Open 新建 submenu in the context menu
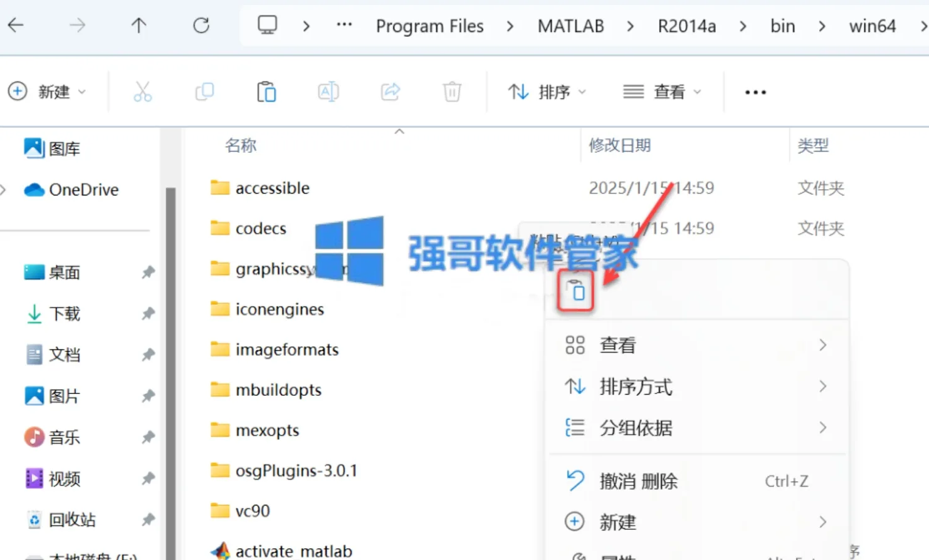The width and height of the screenshot is (929, 560). pos(696,522)
